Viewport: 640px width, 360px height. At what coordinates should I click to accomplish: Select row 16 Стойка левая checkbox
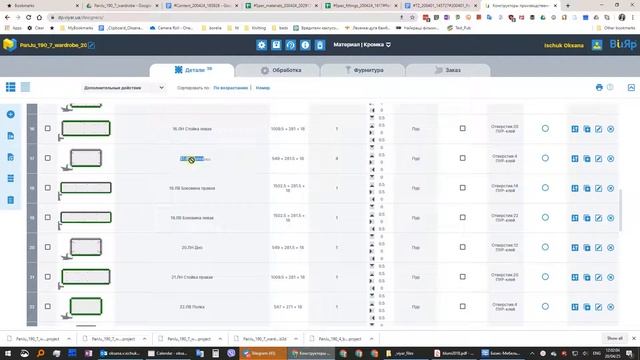48,128
